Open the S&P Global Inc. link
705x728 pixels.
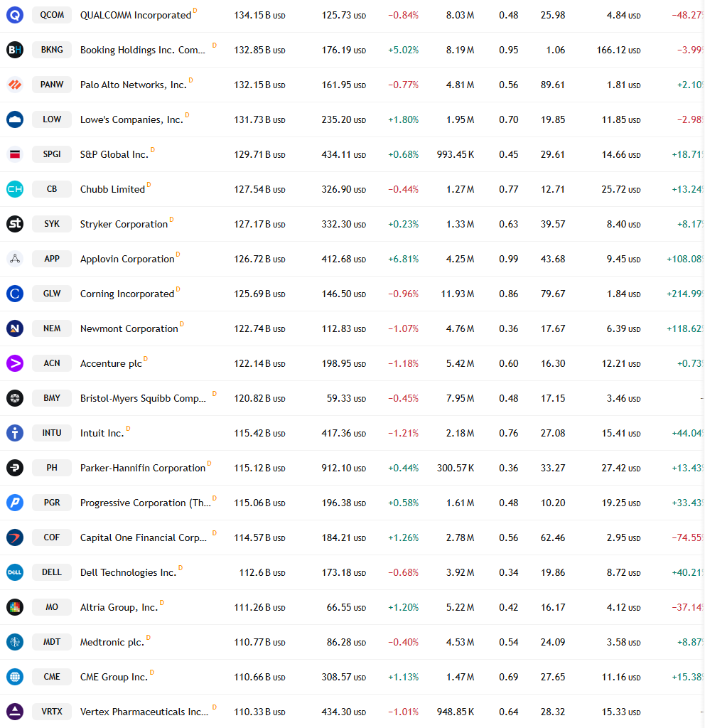coord(114,154)
